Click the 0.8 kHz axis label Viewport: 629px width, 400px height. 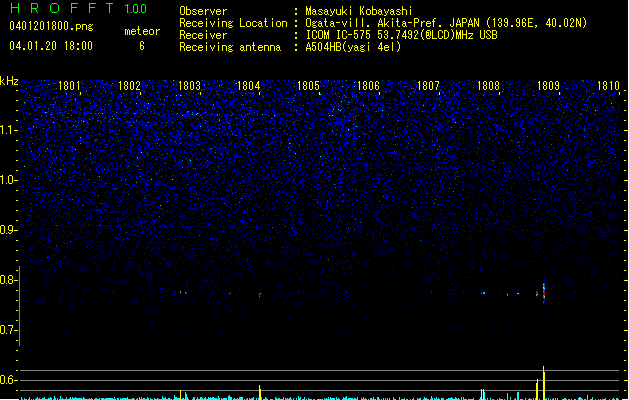[x=8, y=280]
